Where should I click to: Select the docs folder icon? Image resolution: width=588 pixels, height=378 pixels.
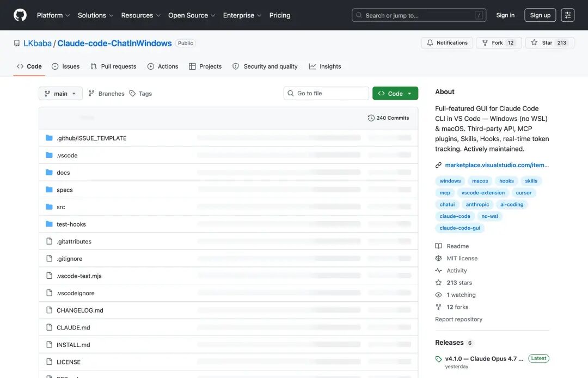tap(49, 173)
